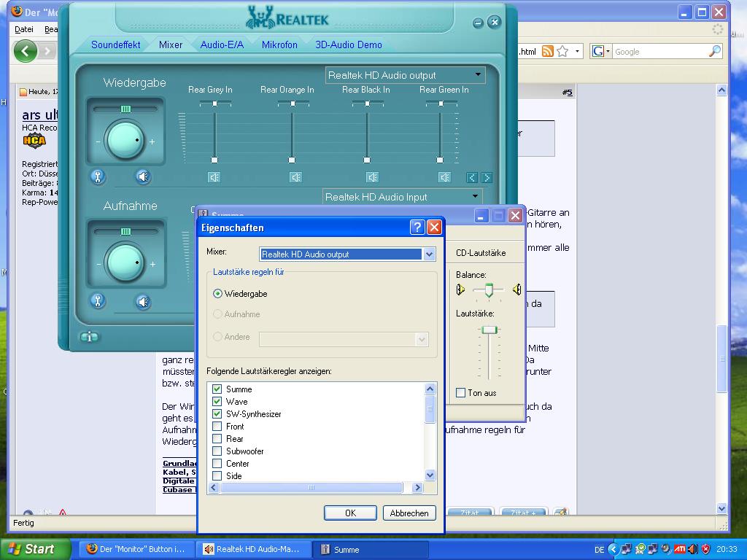
Task: Click the help question mark in Eigenschaften
Action: click(417, 227)
